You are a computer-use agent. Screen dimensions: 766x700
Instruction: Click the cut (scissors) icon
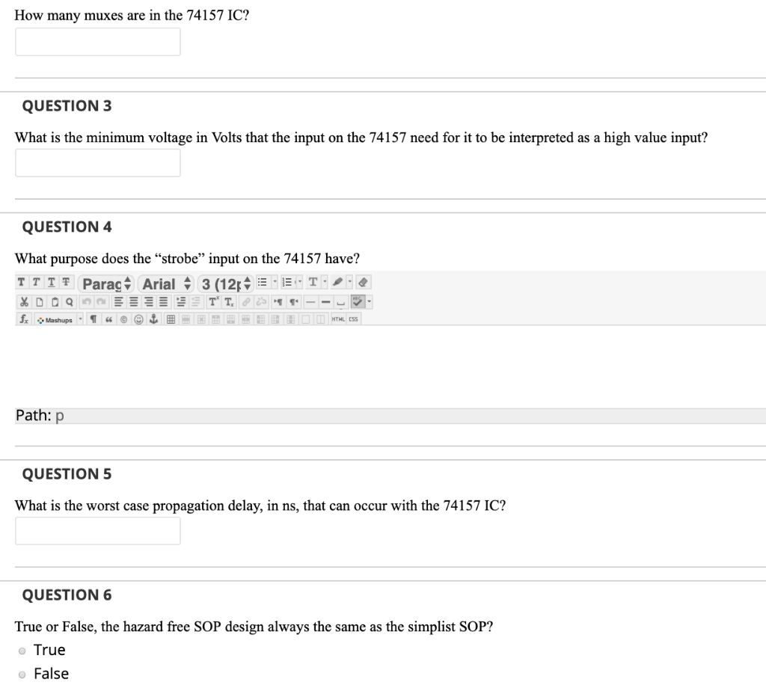[x=24, y=301]
